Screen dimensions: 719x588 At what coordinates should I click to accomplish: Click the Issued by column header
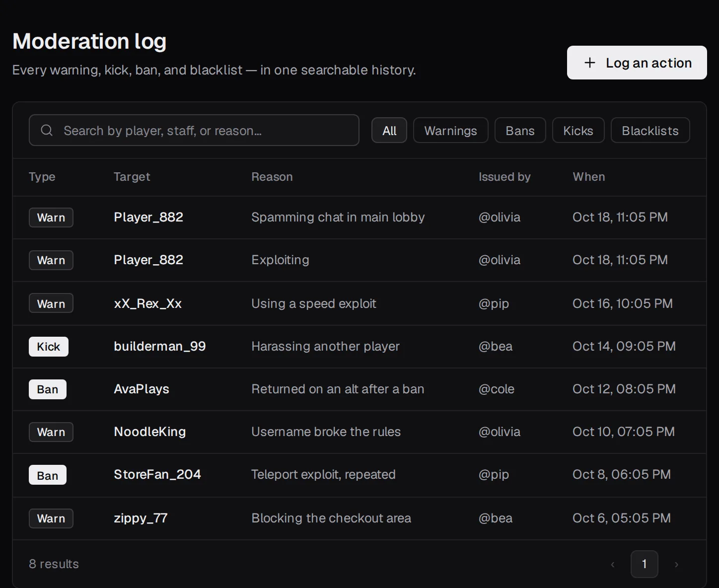click(x=504, y=177)
